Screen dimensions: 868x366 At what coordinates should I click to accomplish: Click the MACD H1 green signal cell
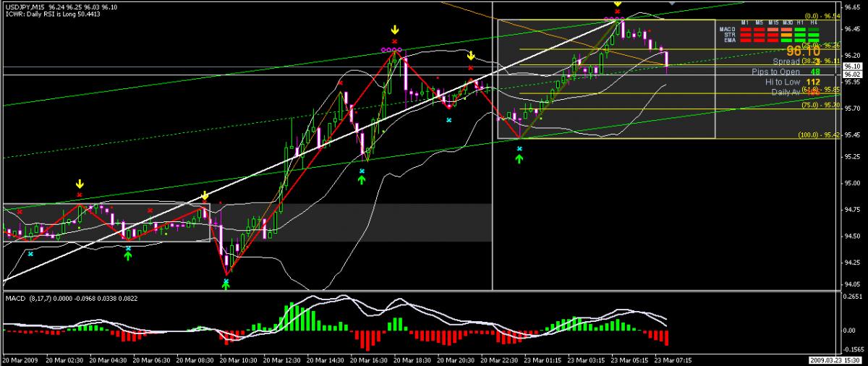pos(800,30)
